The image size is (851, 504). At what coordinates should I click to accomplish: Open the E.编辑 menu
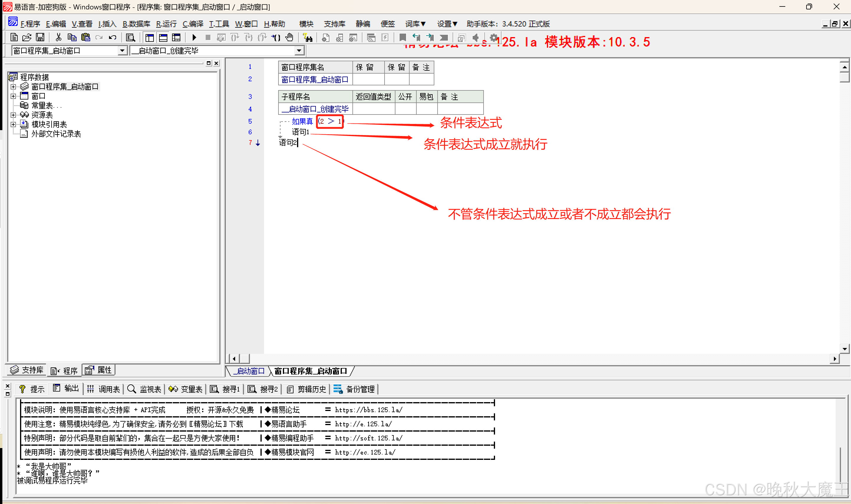56,24
